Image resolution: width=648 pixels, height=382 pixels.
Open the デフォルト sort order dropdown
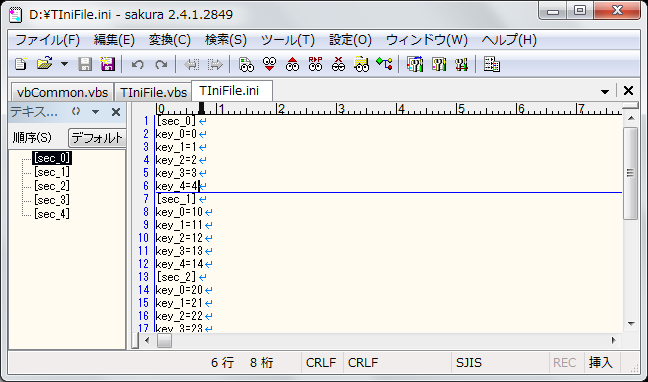(97, 138)
